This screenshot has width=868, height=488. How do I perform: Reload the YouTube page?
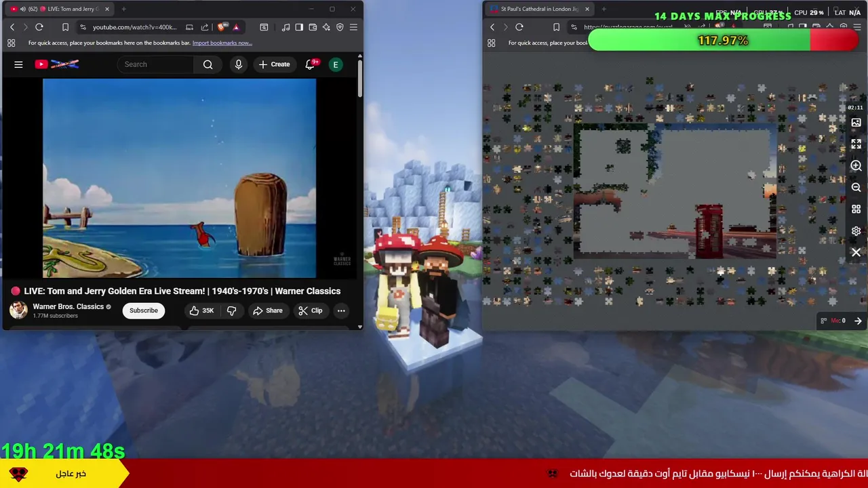(39, 27)
